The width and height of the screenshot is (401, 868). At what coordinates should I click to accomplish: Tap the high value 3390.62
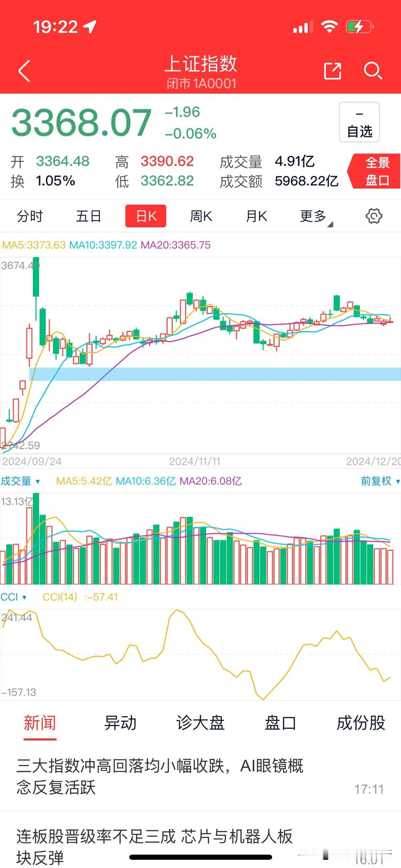(167, 161)
